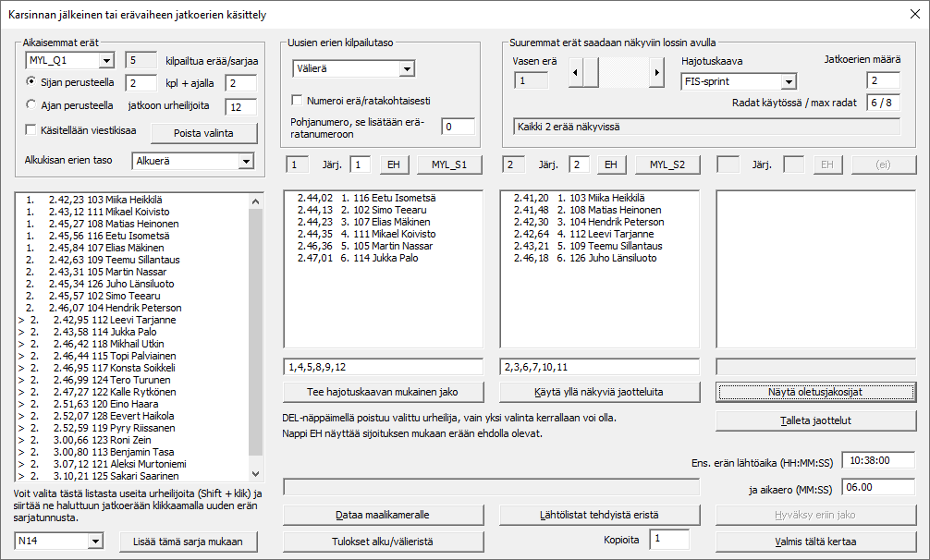Select Sijan perusteella radio button
Image resolution: width=930 pixels, height=560 pixels.
[31, 82]
